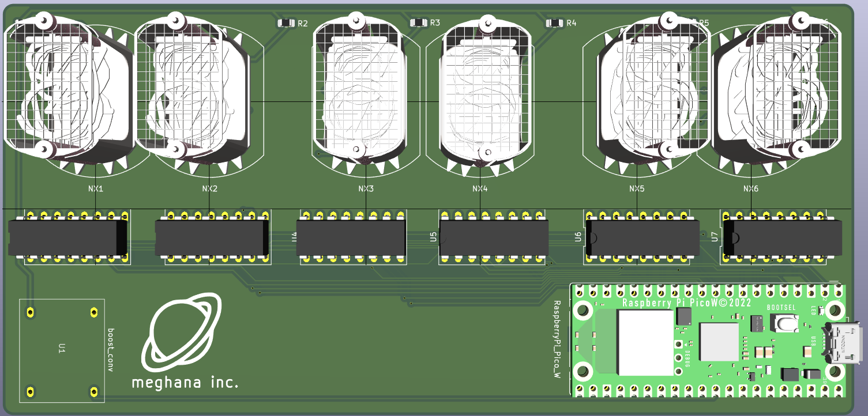Select the R4 resistor component

(x=554, y=23)
